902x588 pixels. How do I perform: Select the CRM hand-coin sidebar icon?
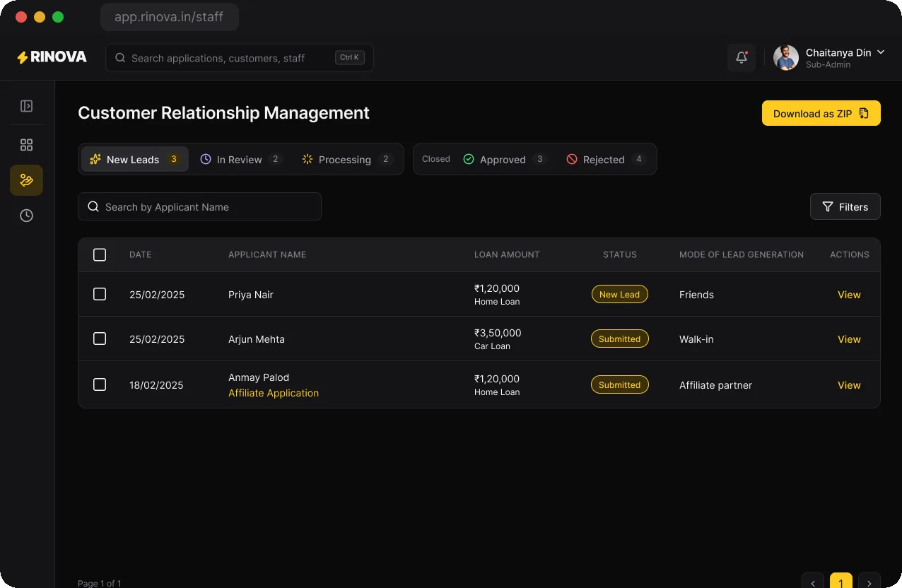[x=26, y=180]
